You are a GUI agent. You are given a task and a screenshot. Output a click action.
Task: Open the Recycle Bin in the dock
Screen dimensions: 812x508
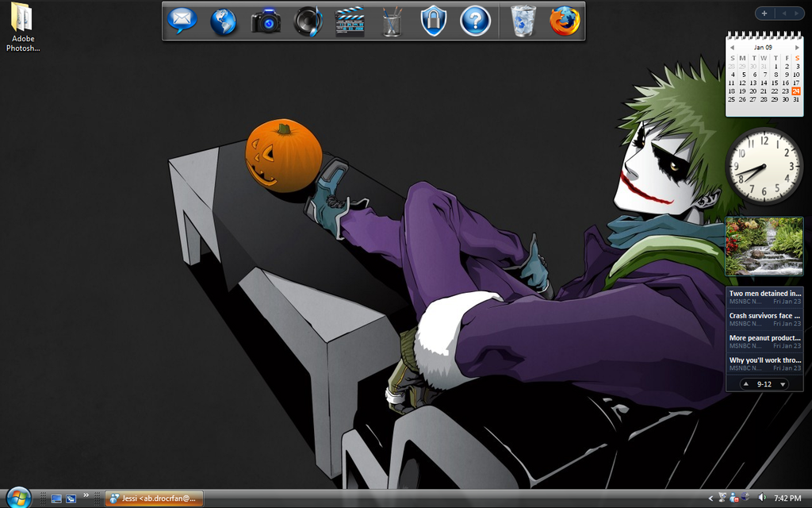[523, 21]
